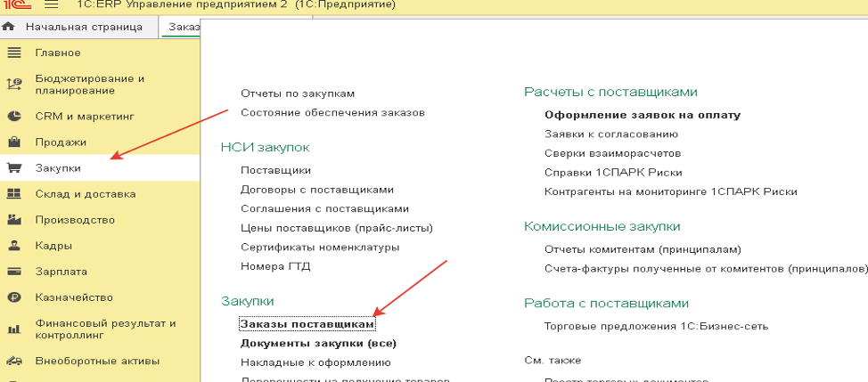Viewport: 868px width, 382px height.
Task: Click the Комиссионные закупки heading
Action: (x=602, y=227)
